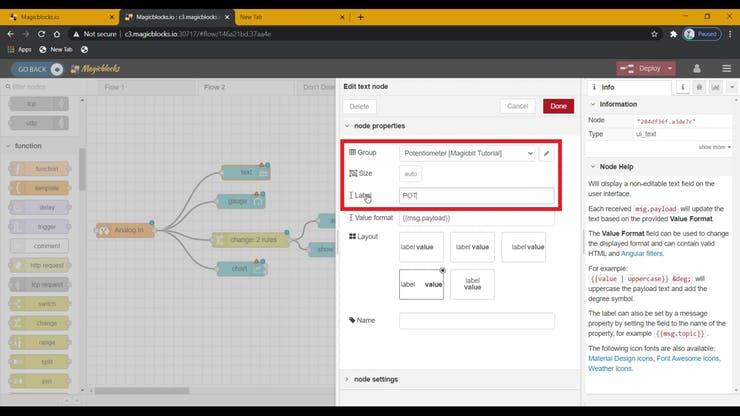This screenshot has height=416, width=740.
Task: Choose the first 'label value' layout option
Action: (421, 246)
